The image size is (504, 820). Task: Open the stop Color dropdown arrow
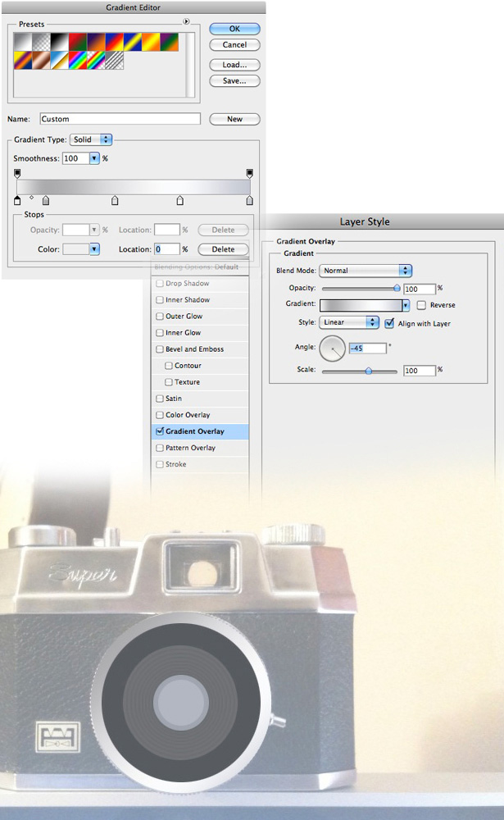click(94, 249)
